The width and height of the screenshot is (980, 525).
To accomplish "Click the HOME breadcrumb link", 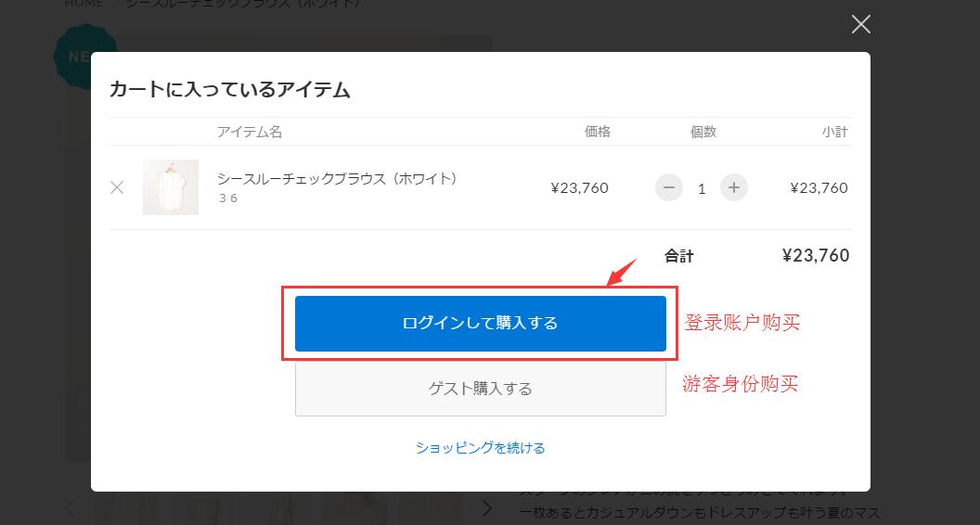I will pos(84,4).
